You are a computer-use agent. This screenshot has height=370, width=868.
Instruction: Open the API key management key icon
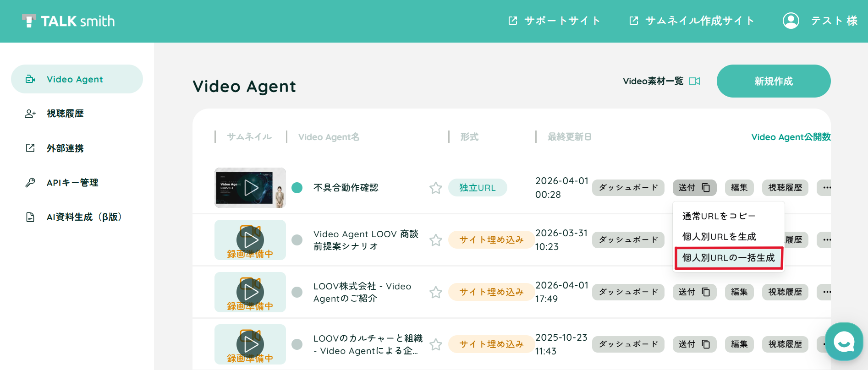point(30,183)
